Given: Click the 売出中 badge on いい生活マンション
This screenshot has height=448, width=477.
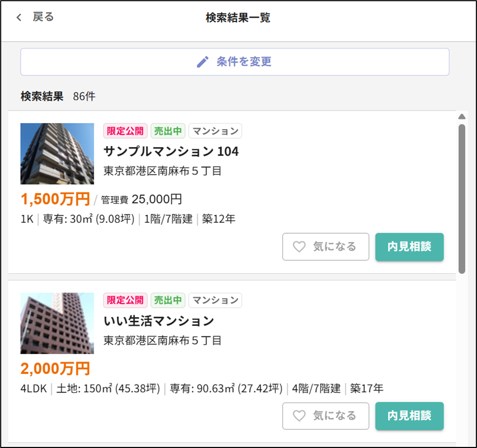Looking at the screenshot, I should coord(168,300).
